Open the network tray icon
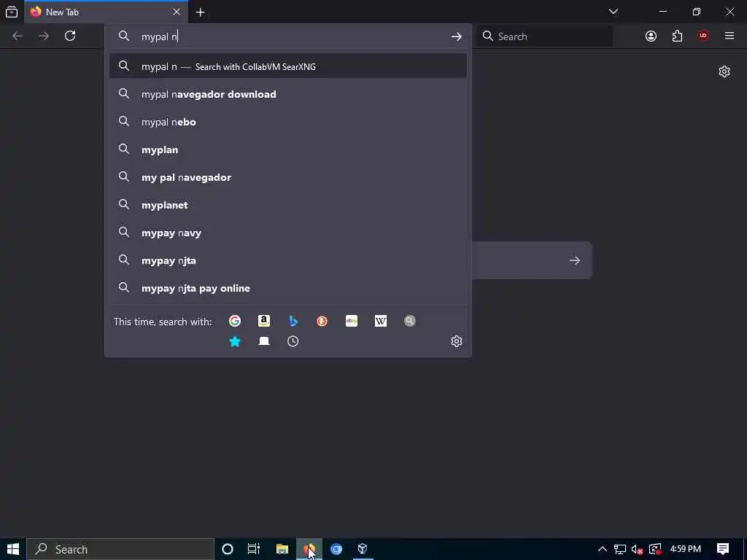The height and width of the screenshot is (560, 747). pos(620,549)
